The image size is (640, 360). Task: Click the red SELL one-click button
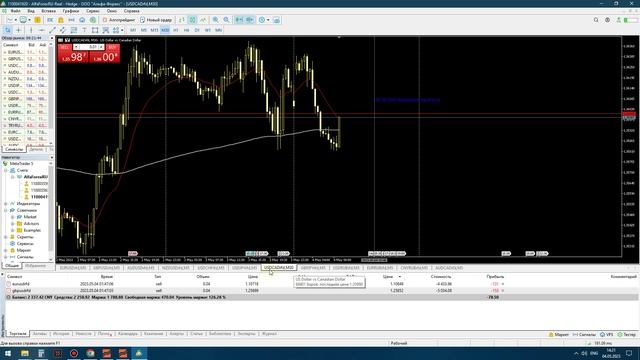(73, 54)
